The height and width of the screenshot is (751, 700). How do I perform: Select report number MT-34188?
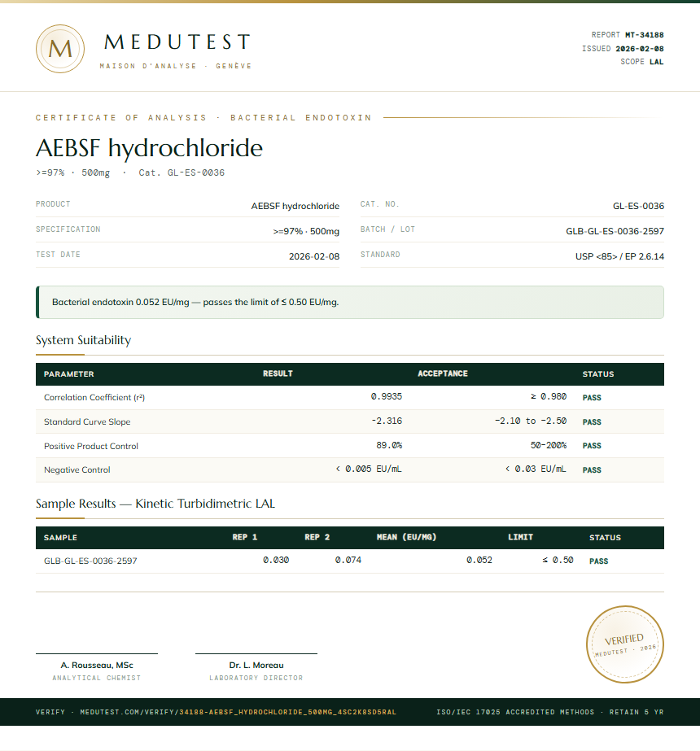coord(645,35)
